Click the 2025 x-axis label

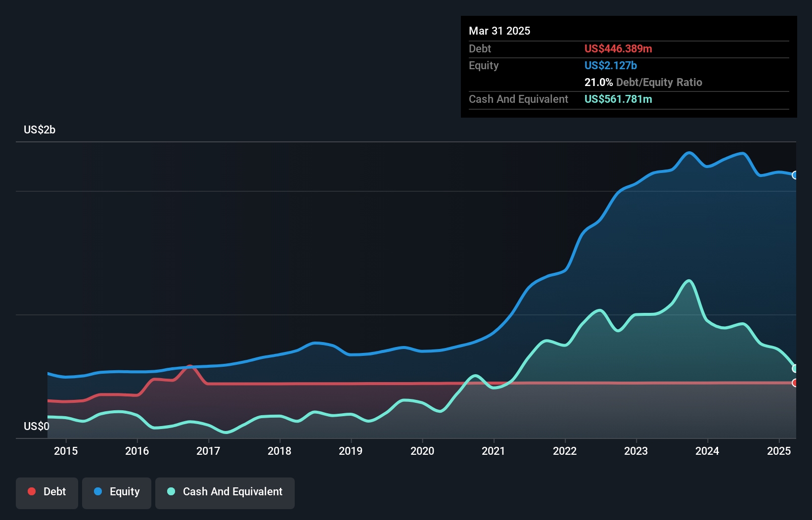(x=779, y=451)
